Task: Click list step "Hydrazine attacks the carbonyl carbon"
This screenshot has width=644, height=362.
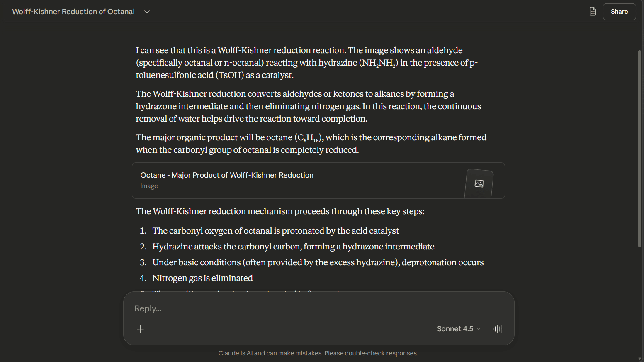Action: point(293,247)
